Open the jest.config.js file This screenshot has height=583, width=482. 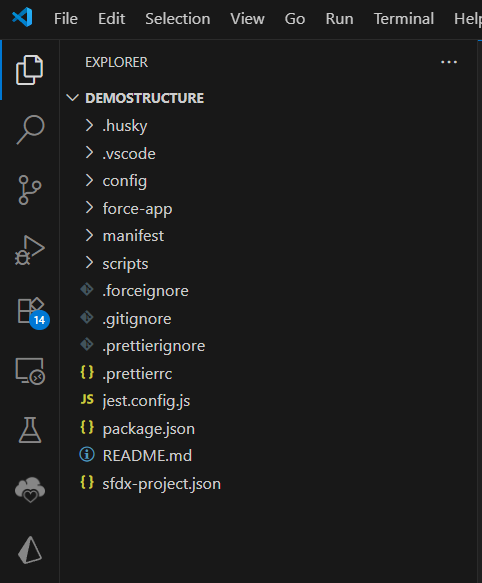[267, 401]
